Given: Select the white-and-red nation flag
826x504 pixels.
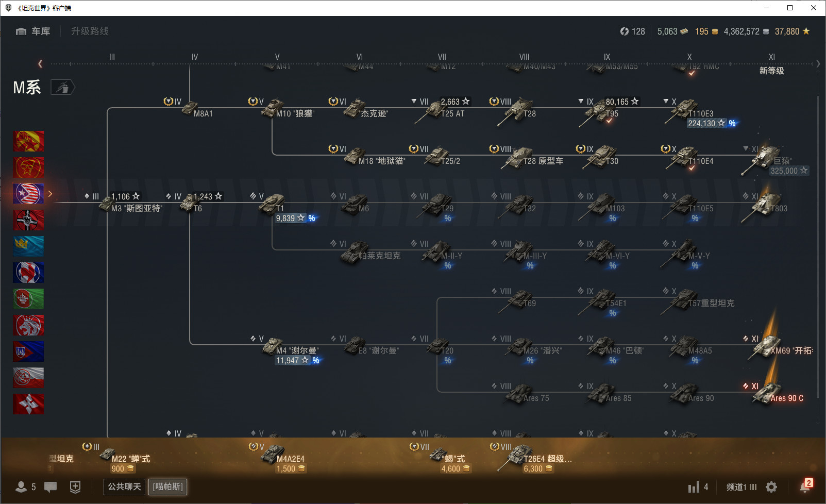Looking at the screenshot, I should click(28, 378).
